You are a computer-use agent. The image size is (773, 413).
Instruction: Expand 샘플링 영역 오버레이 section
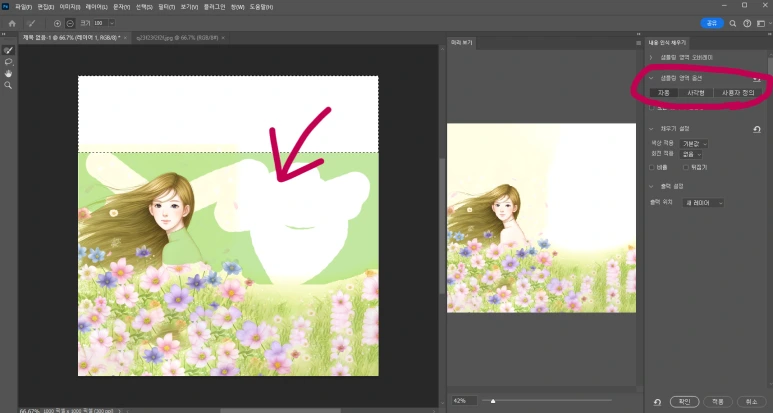652,57
